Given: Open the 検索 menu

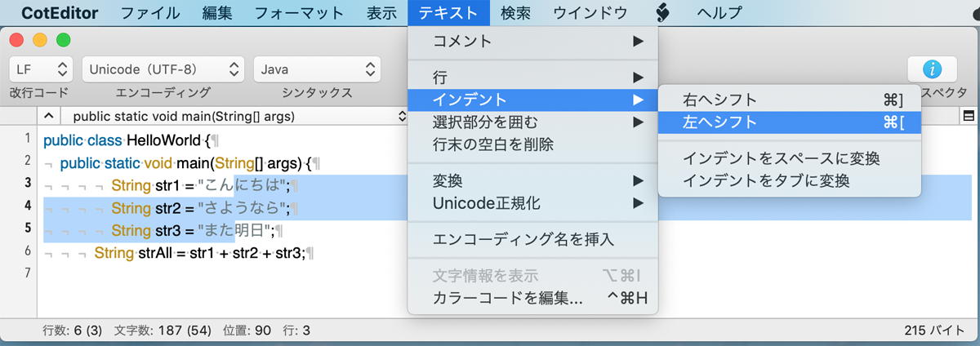Looking at the screenshot, I should pos(515,12).
